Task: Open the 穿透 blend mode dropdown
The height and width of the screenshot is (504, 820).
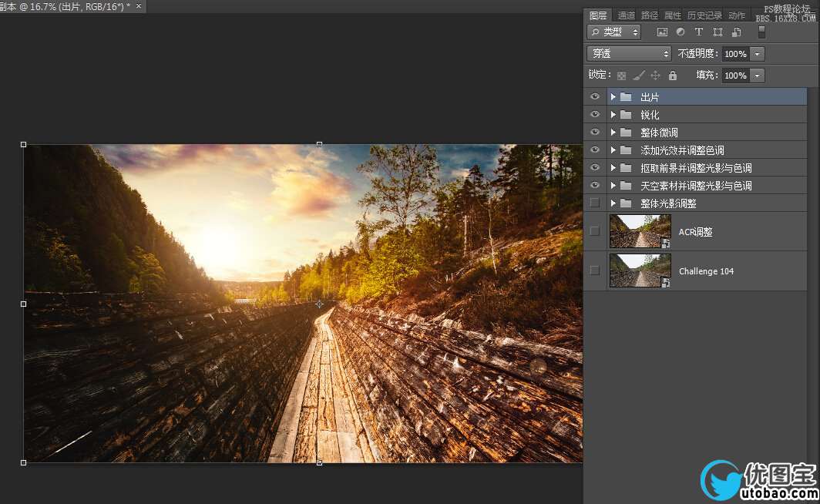Action: click(x=629, y=53)
